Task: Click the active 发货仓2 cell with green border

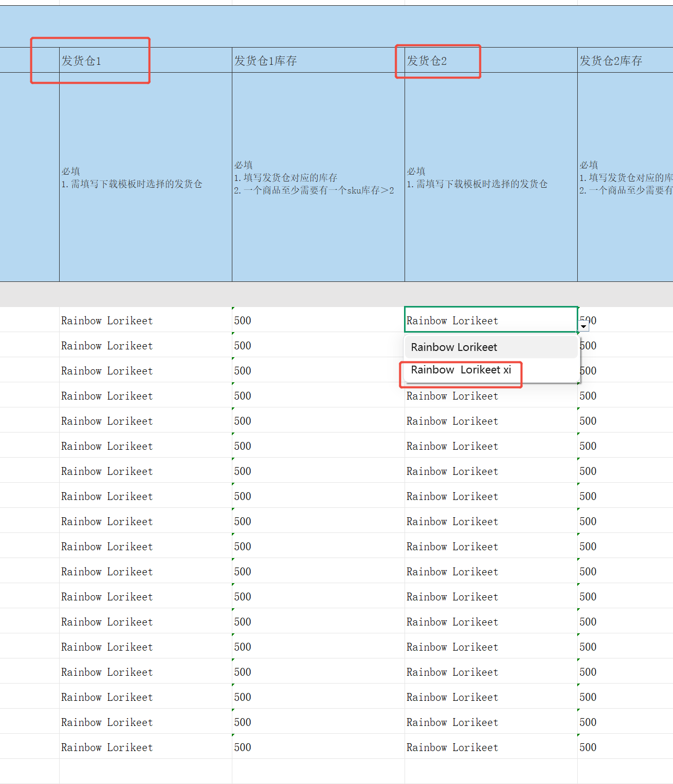Action: click(x=491, y=320)
